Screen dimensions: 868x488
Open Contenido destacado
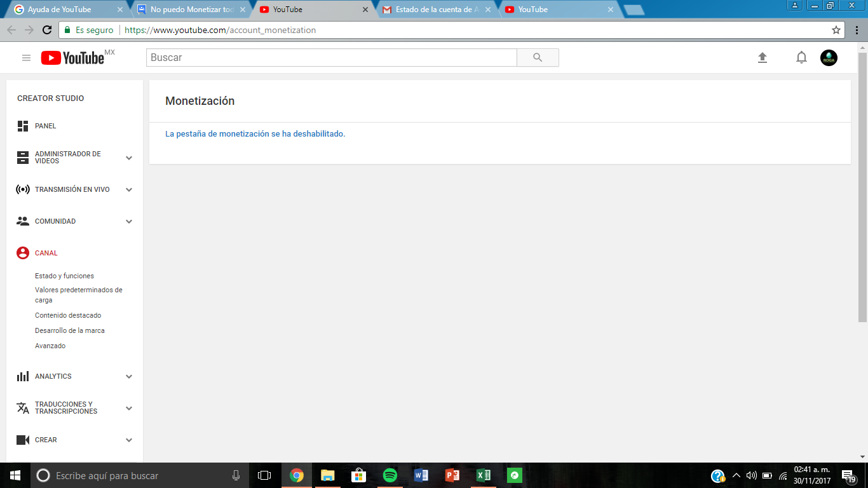pos(68,315)
